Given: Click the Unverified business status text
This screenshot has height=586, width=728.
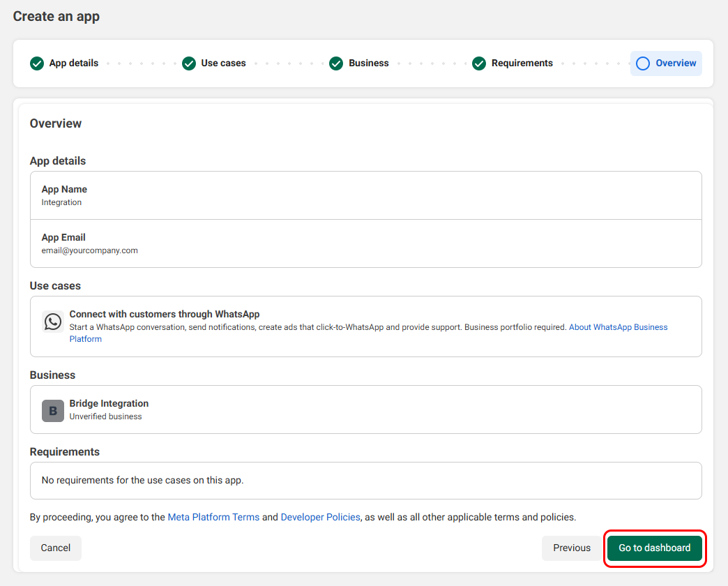Looking at the screenshot, I should pos(106,416).
